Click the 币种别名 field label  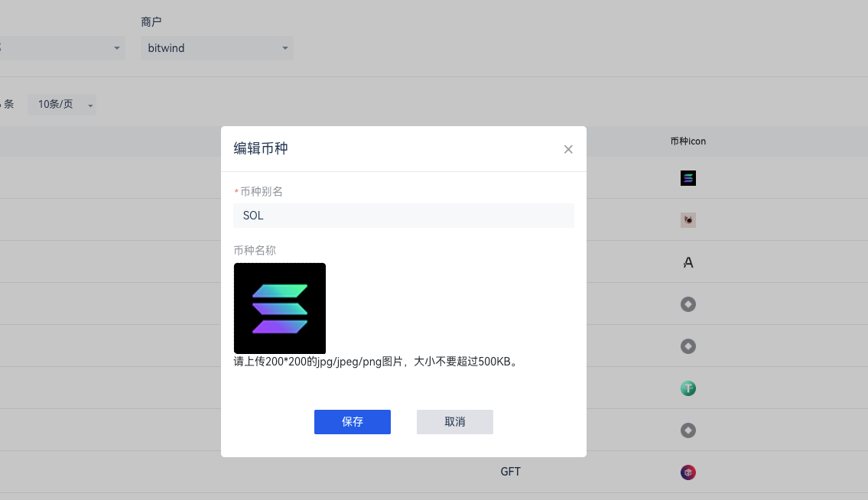pyautogui.click(x=262, y=192)
